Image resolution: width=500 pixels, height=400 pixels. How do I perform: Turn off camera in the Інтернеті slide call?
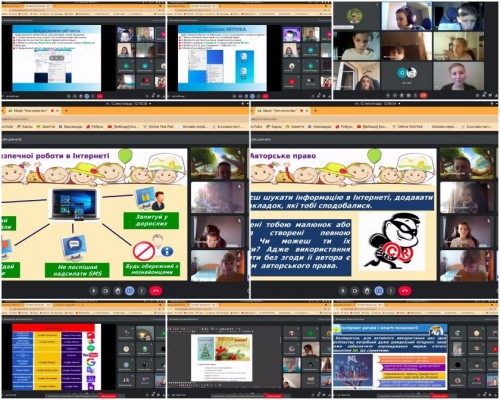point(106,291)
